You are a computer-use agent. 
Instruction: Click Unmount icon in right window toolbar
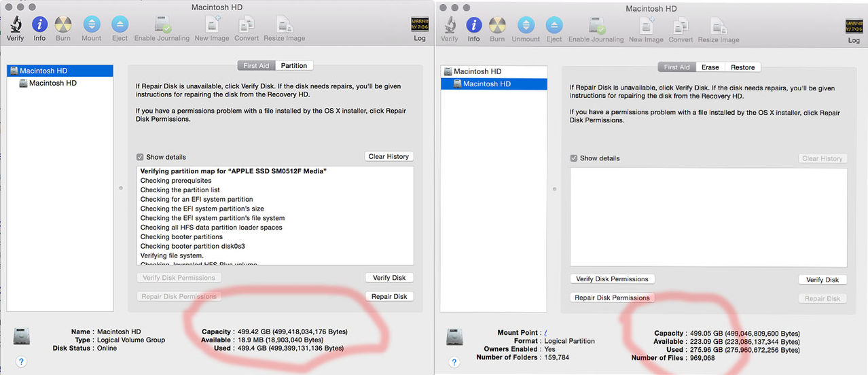click(526, 25)
